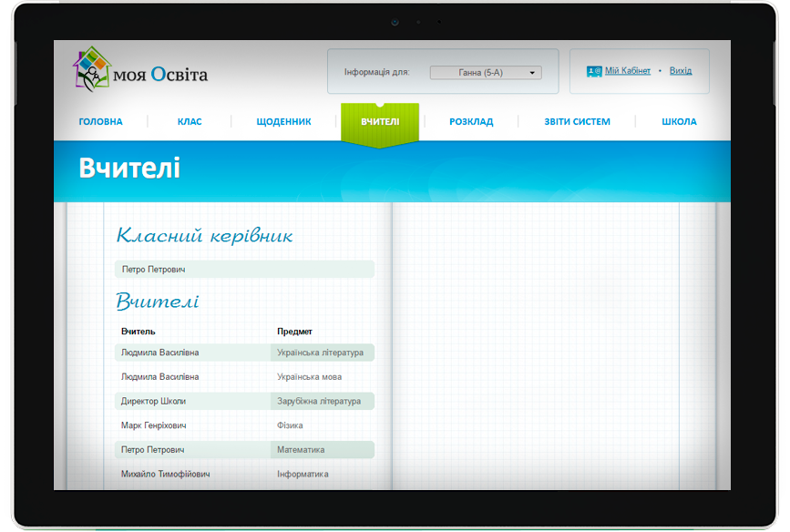
Task: Click the cursive Вчителі section heading
Action: tap(158, 301)
